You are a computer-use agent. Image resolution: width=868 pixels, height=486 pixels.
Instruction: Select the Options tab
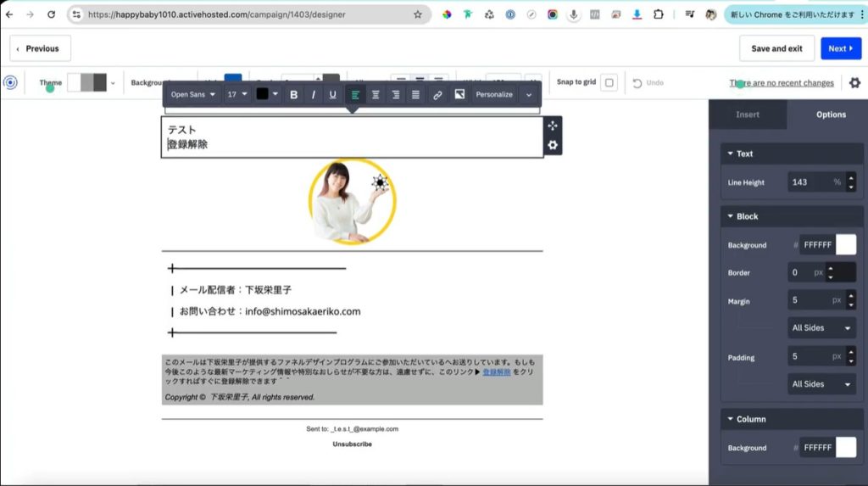pyautogui.click(x=830, y=115)
